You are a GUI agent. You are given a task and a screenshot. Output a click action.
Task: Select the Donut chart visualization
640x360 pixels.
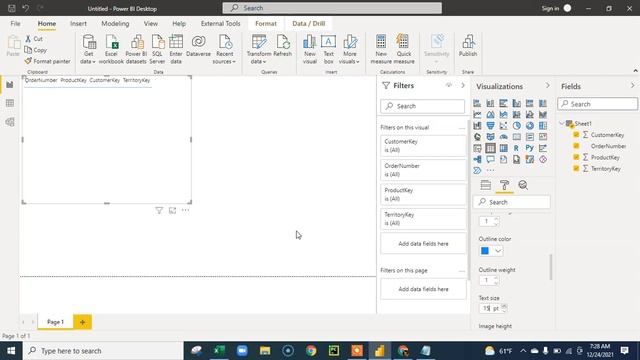(x=530, y=126)
